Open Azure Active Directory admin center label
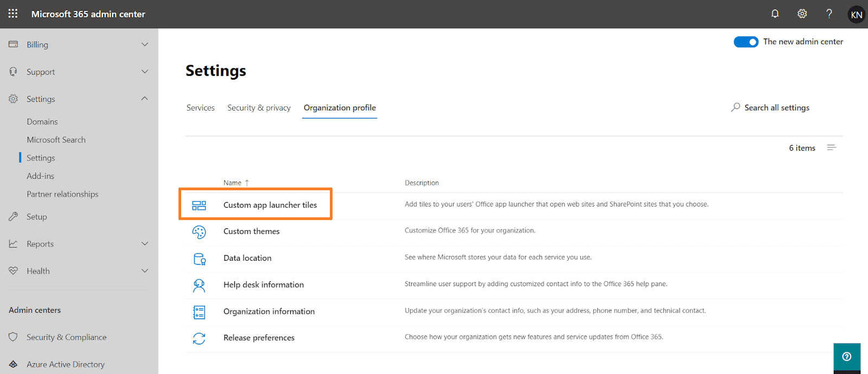 66,364
